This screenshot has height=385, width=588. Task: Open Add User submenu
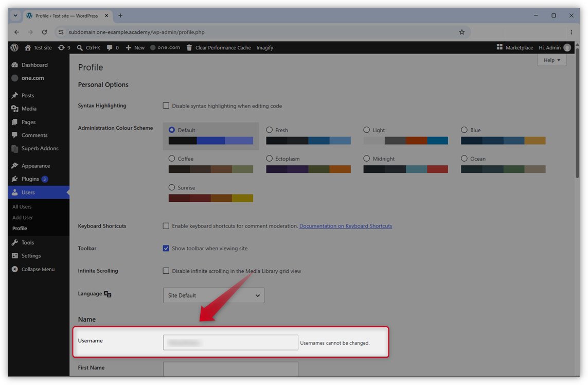(x=23, y=218)
